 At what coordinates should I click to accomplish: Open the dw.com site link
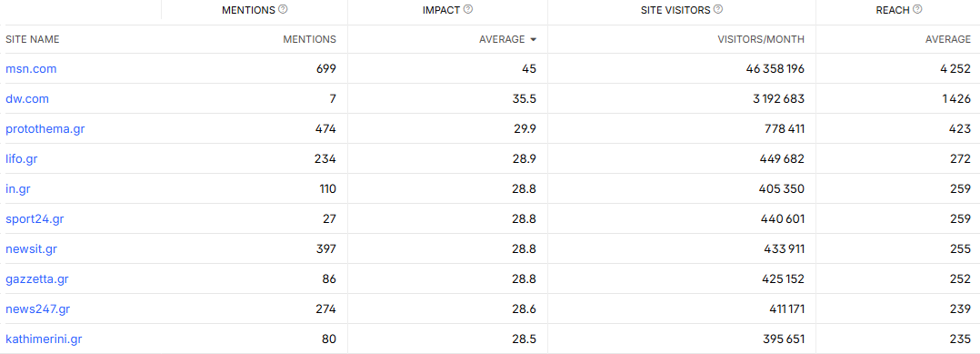pos(27,99)
